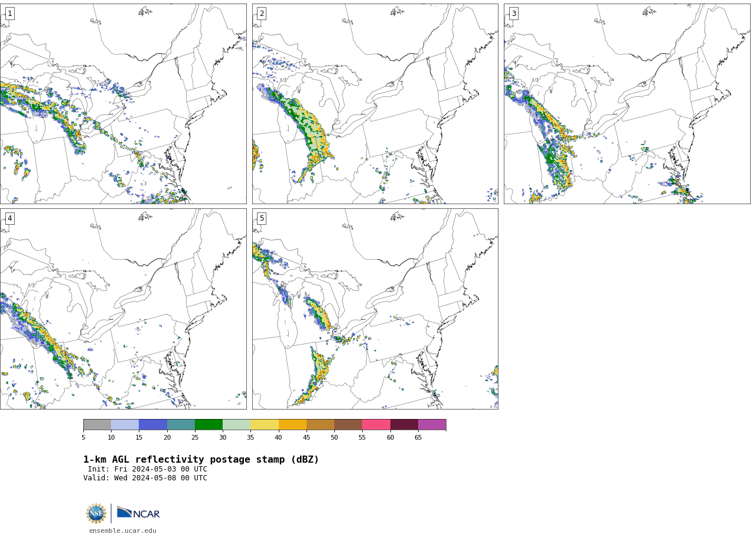Click the colorbar tick label 30

click(x=223, y=437)
